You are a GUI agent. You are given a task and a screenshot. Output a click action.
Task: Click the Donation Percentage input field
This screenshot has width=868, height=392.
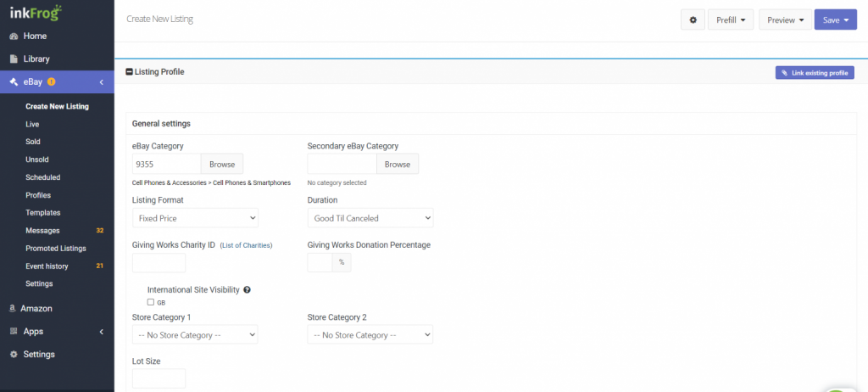click(x=320, y=262)
